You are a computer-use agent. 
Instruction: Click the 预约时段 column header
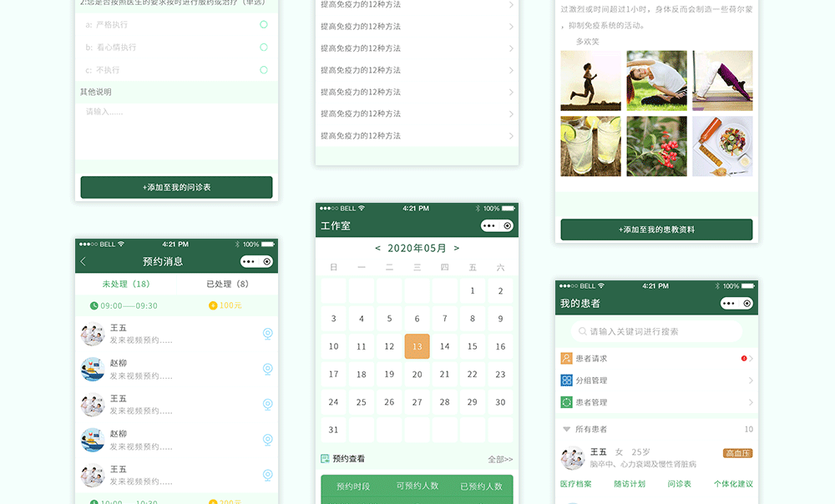point(353,486)
